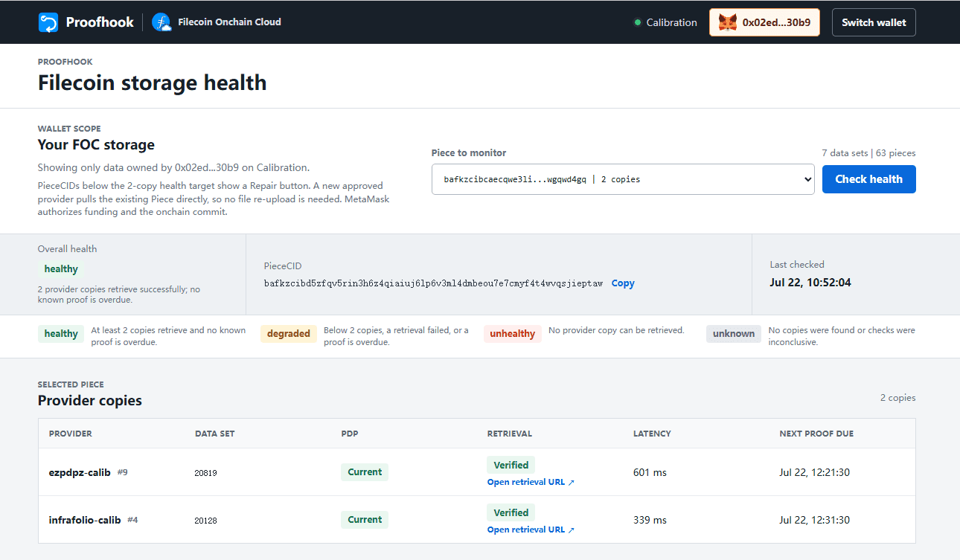960x560 pixels.
Task: Click the Provider copies heading
Action: pos(90,401)
